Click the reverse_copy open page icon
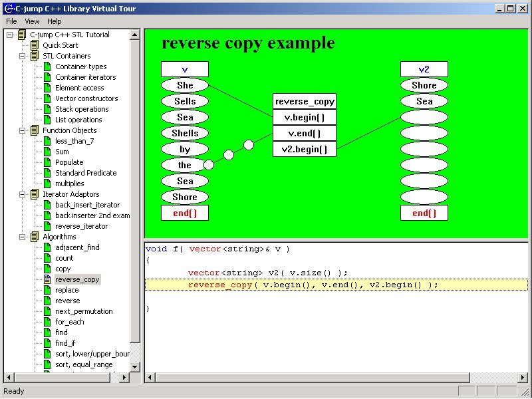The image size is (532, 399). click(47, 279)
